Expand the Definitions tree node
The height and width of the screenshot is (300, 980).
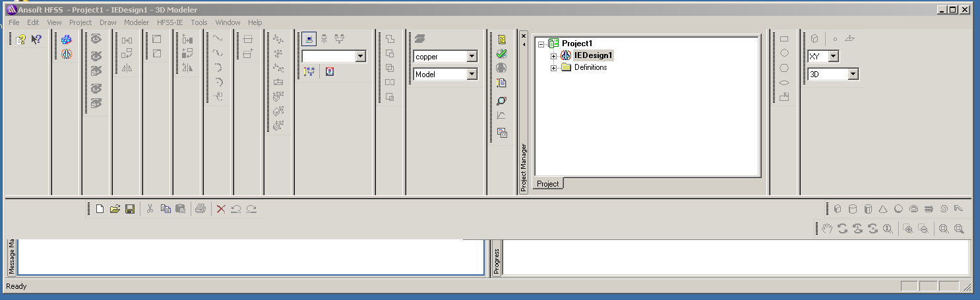[x=554, y=67]
